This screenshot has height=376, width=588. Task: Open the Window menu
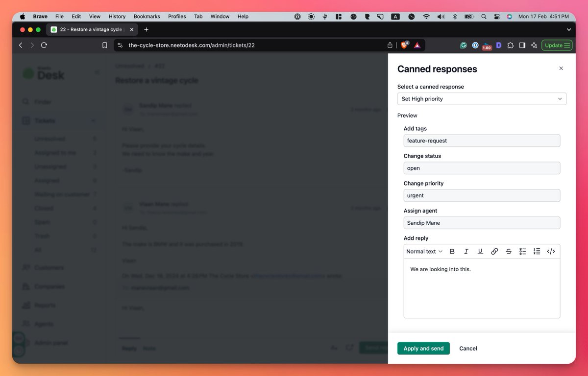point(220,16)
